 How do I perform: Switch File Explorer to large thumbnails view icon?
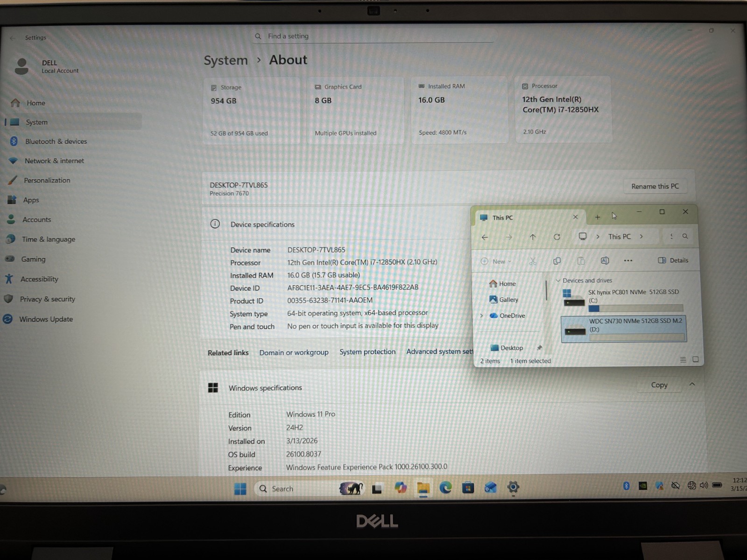[695, 359]
